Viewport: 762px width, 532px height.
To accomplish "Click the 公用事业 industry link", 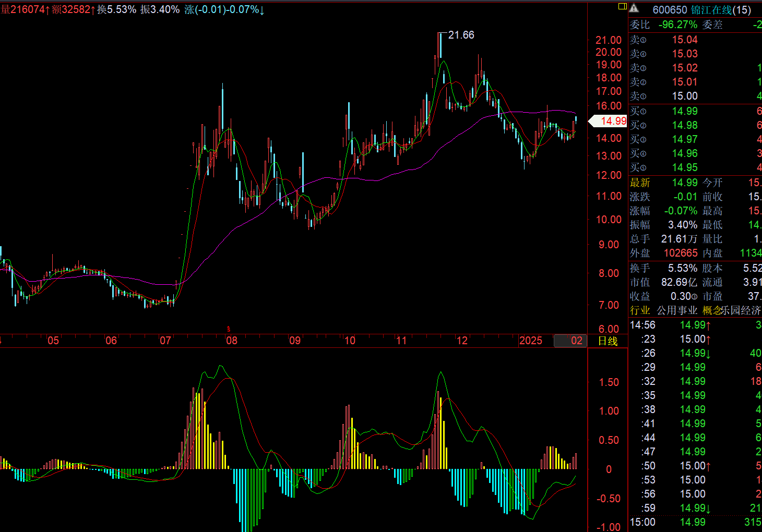I will click(677, 310).
